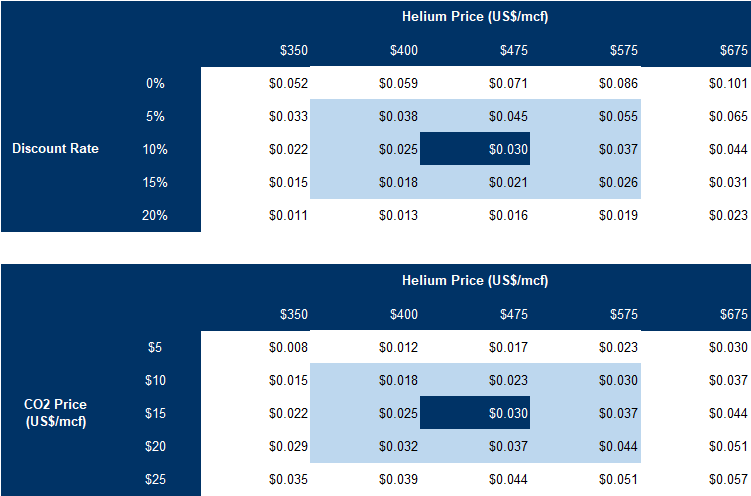The width and height of the screenshot is (751, 496).
Task: Select the $0.086 value cell
Action: 618,84
